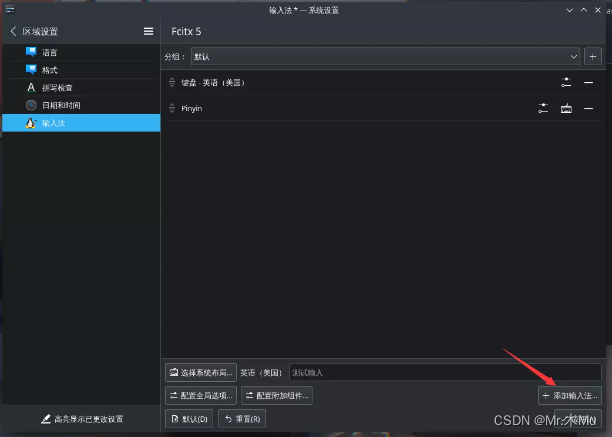
Task: Open the 语言 settings page
Action: point(81,52)
